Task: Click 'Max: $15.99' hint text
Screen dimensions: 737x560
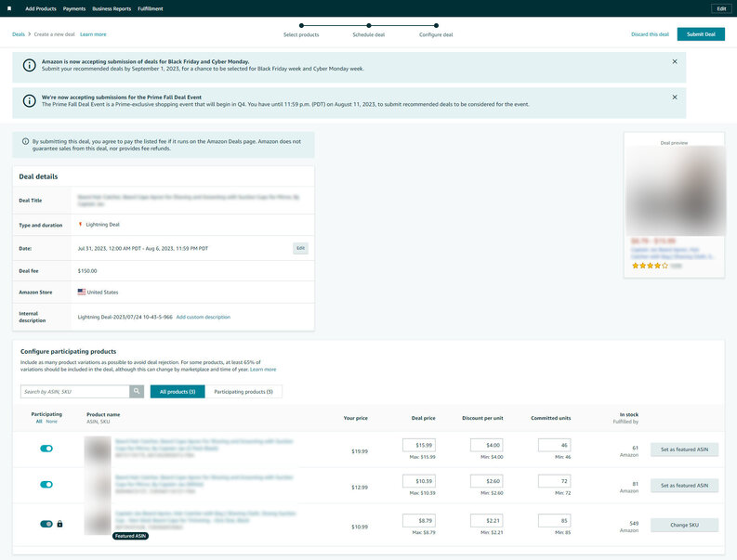Action: tap(422, 457)
